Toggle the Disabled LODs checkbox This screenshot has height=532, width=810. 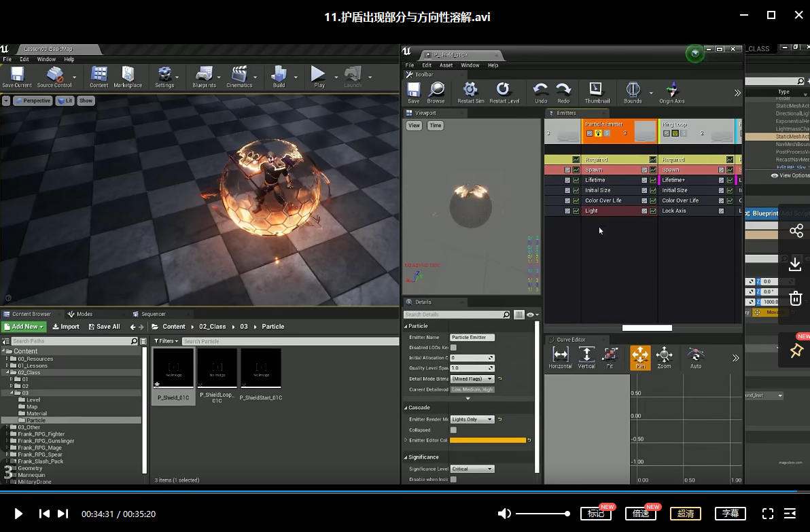[453, 348]
